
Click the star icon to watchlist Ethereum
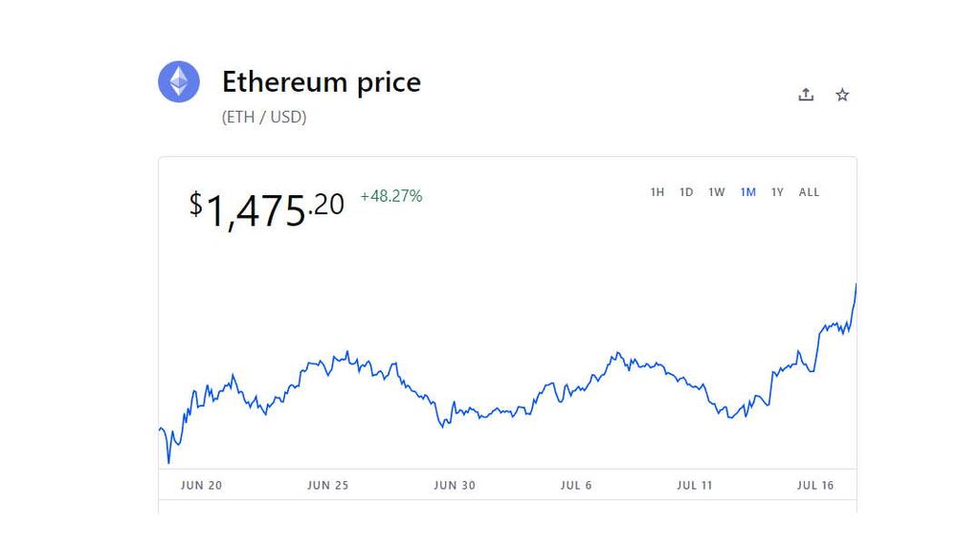tap(842, 95)
